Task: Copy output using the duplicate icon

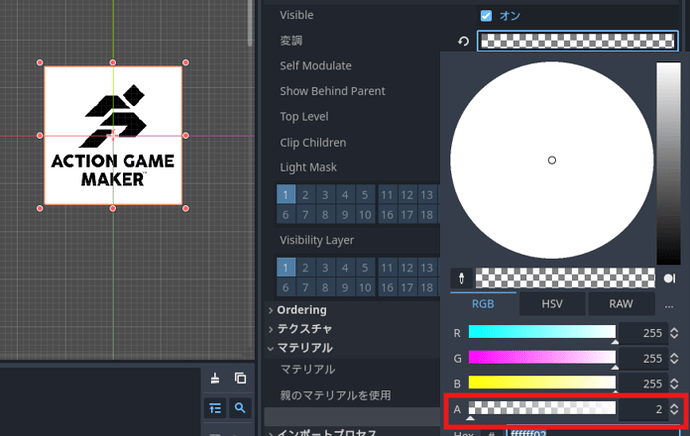Action: pos(240,378)
